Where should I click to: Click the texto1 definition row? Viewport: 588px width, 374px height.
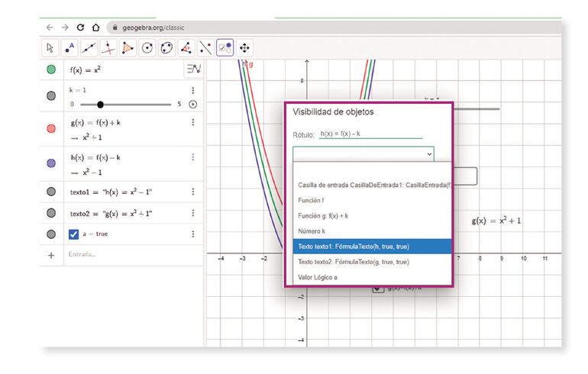(111, 192)
